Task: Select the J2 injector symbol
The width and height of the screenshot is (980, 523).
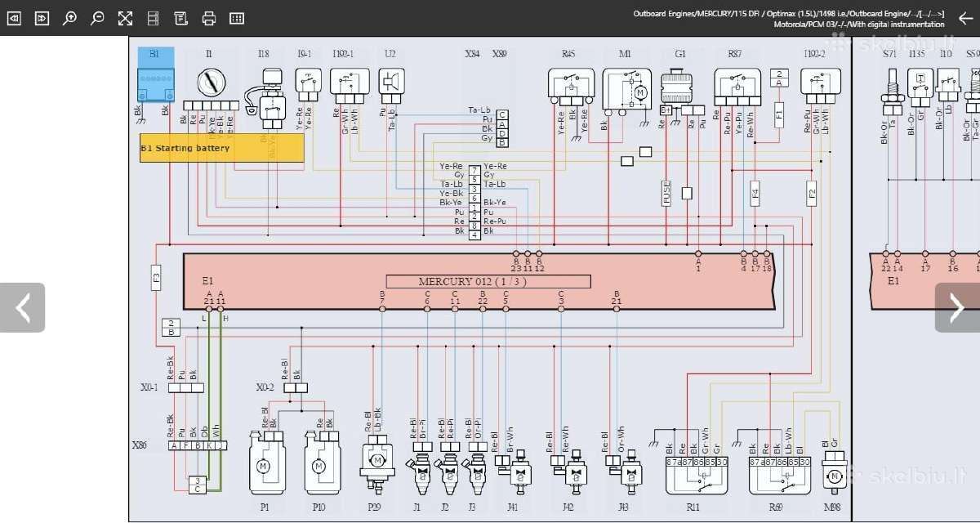Action: tap(448, 472)
